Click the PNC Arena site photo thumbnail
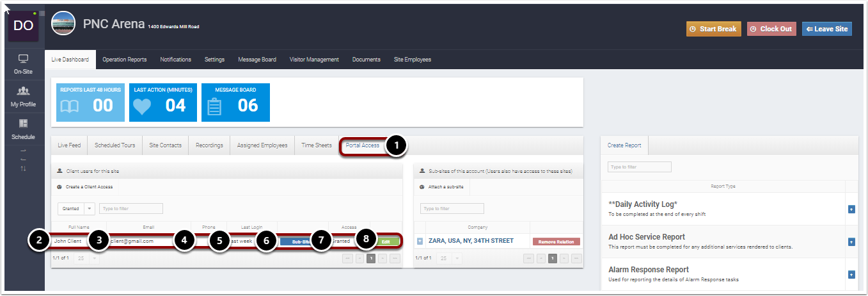The width and height of the screenshot is (868, 296). (63, 24)
